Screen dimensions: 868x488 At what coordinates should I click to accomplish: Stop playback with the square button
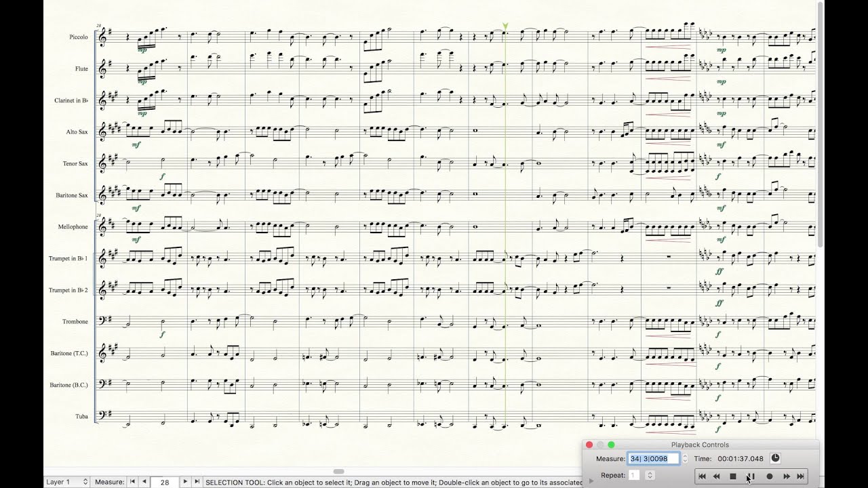tap(733, 476)
